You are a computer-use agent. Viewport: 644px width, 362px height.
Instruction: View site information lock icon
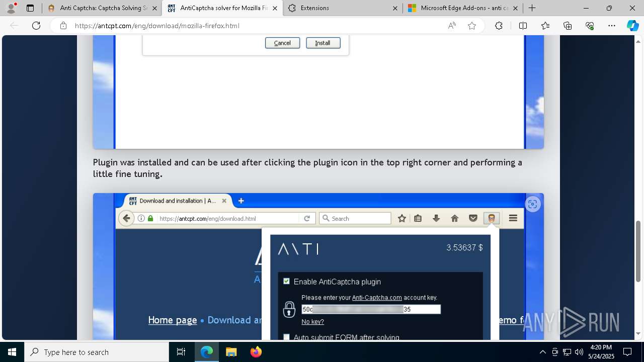point(63,26)
